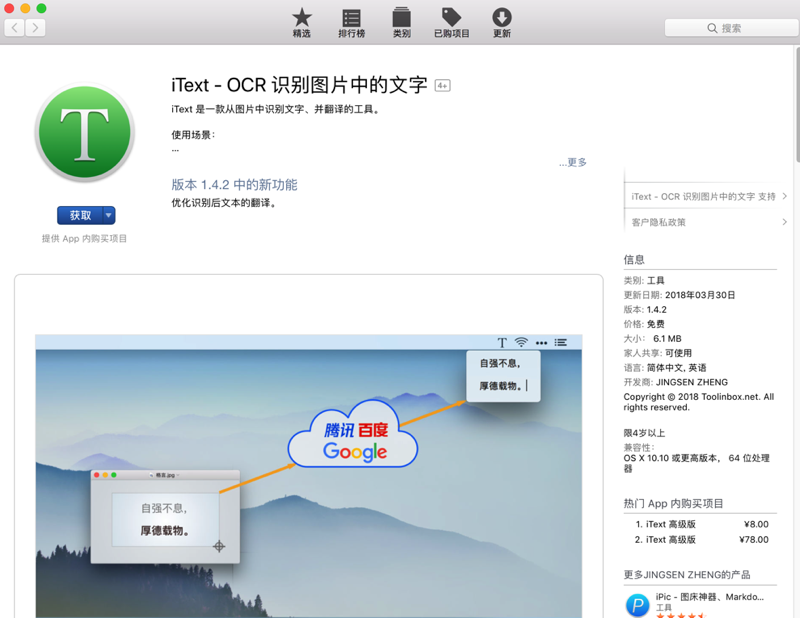Click the developer name JINGSEN ZHENG
The image size is (800, 618).
[692, 382]
